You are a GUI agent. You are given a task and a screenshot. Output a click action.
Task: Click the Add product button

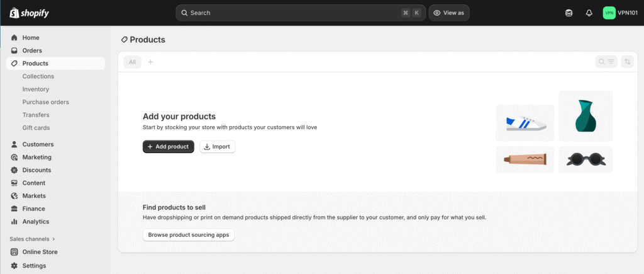pos(168,147)
